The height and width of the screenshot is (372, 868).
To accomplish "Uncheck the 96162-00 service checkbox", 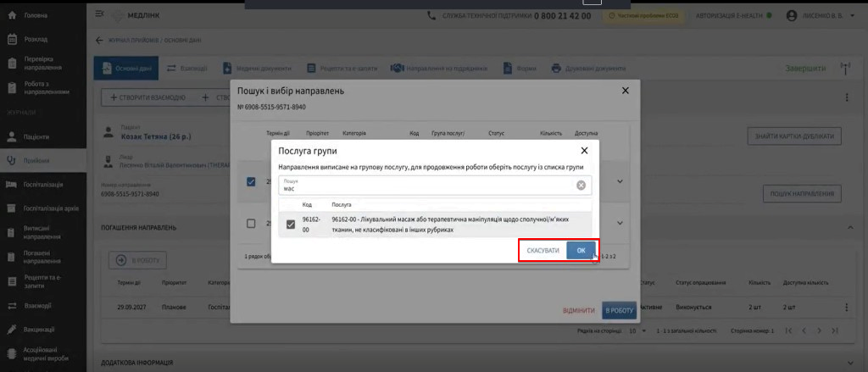I will pos(290,225).
